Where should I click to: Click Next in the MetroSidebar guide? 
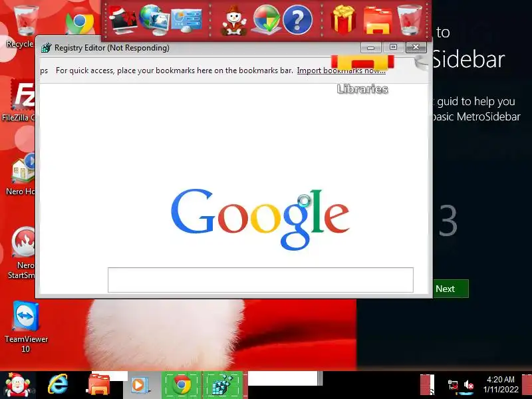click(450, 289)
